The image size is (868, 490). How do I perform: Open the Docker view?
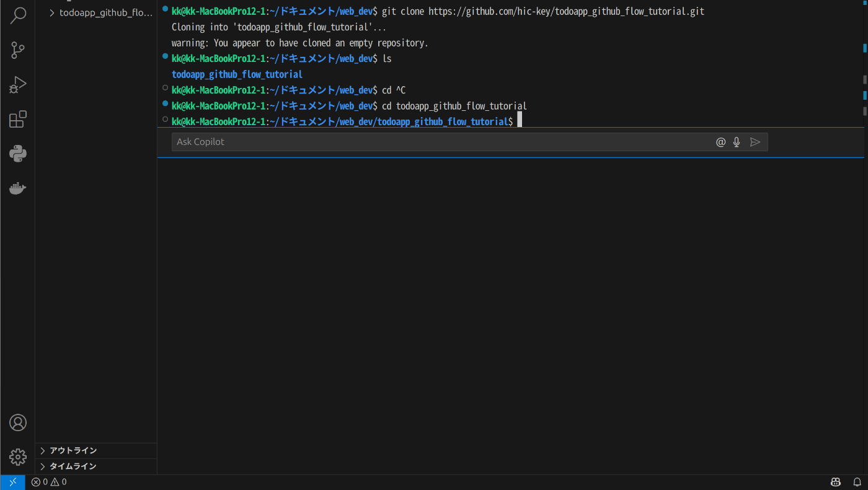18,188
